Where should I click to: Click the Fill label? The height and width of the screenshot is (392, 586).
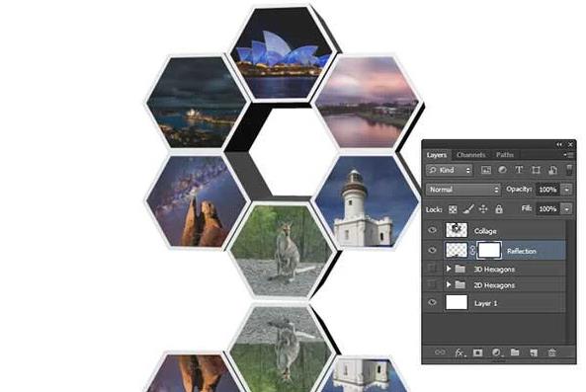click(x=527, y=208)
